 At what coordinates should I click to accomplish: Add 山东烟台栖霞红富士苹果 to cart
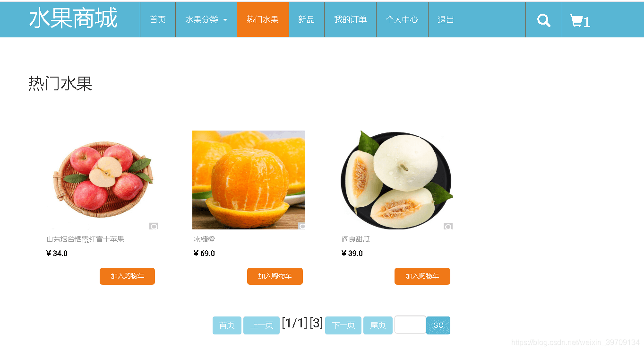(x=127, y=276)
